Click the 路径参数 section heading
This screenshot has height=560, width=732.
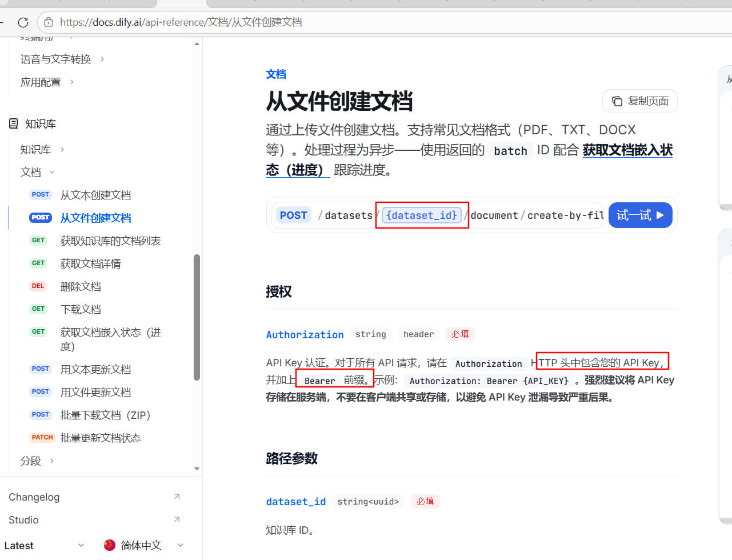point(292,459)
